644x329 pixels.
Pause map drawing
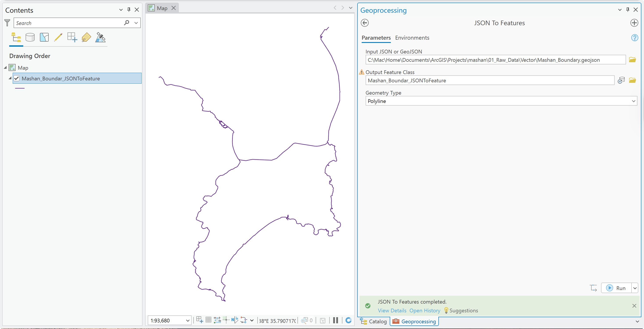pyautogui.click(x=336, y=320)
